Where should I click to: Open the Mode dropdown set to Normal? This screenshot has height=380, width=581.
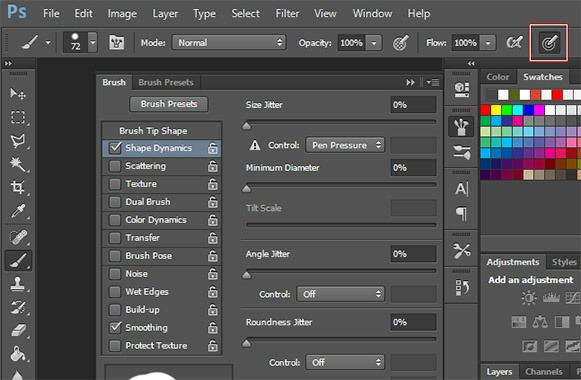tap(229, 43)
